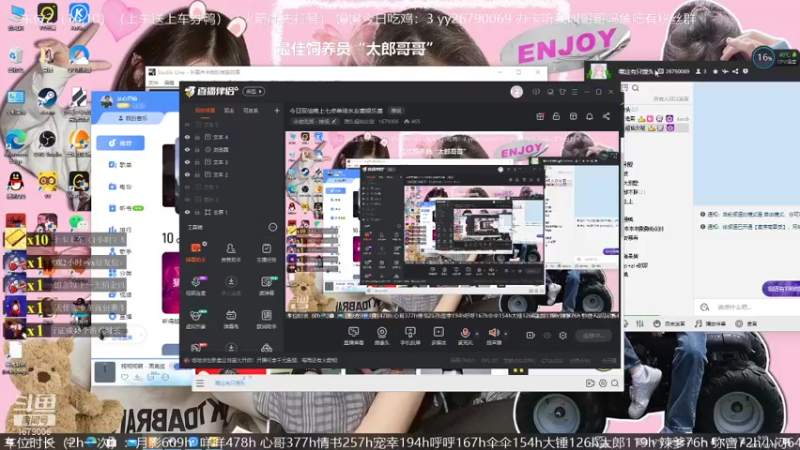
Task: Open the 文件 menu in Studio One window
Action: (x=153, y=83)
